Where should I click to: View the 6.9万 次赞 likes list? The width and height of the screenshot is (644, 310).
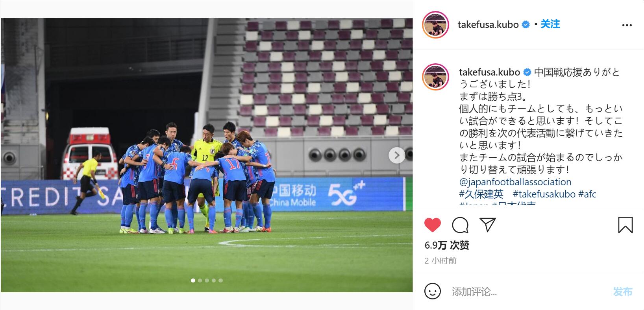[447, 245]
